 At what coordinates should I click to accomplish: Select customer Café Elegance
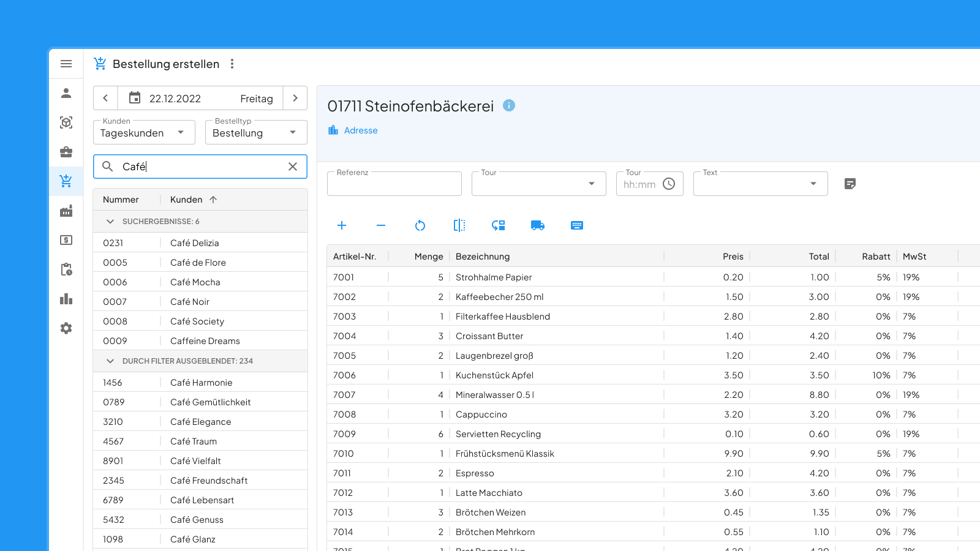click(x=200, y=422)
